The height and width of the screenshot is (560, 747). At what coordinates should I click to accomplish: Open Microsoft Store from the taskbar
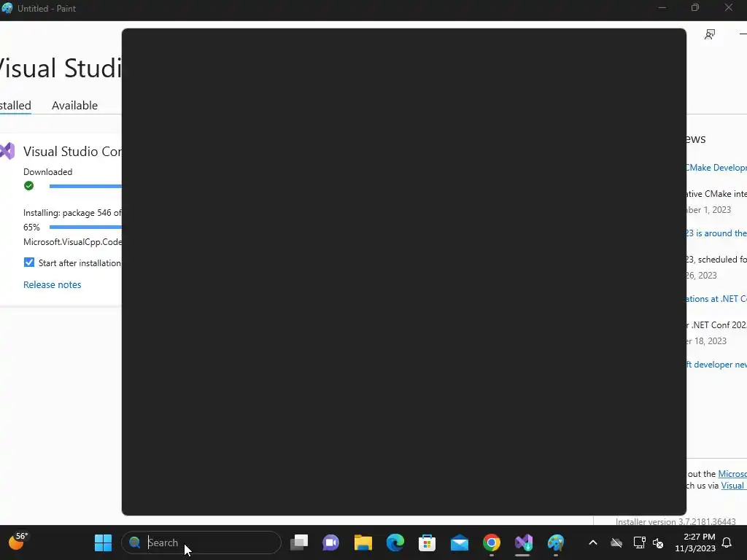(x=427, y=542)
